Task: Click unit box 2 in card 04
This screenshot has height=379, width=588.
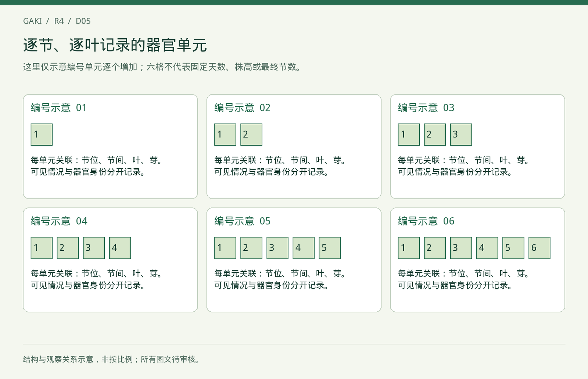Action: pyautogui.click(x=68, y=248)
